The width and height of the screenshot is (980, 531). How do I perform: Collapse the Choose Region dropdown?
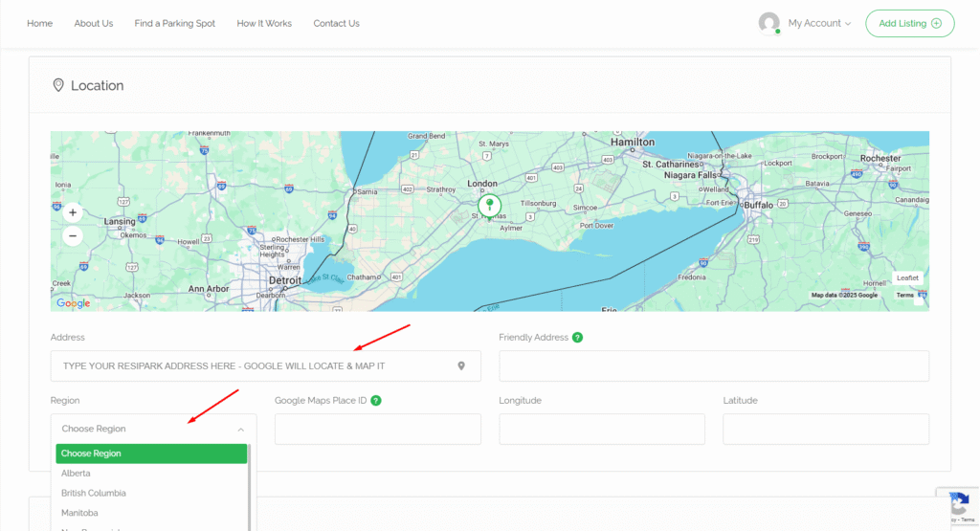153,429
